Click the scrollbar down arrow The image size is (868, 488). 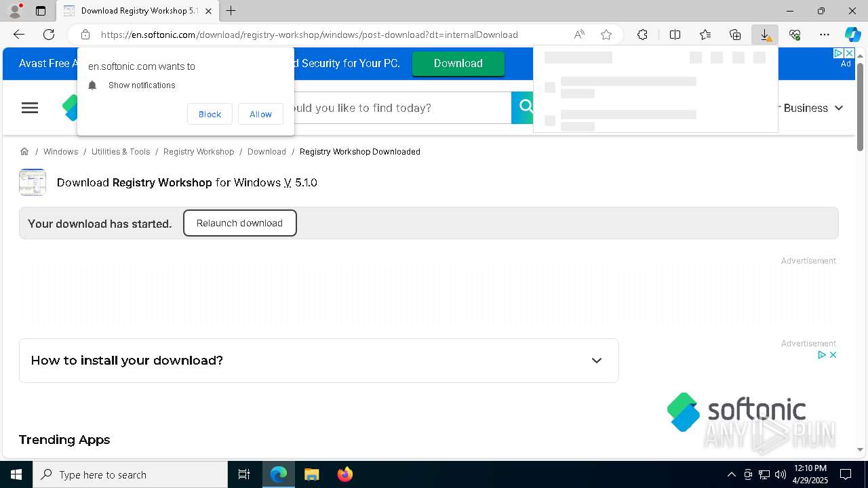point(860,449)
